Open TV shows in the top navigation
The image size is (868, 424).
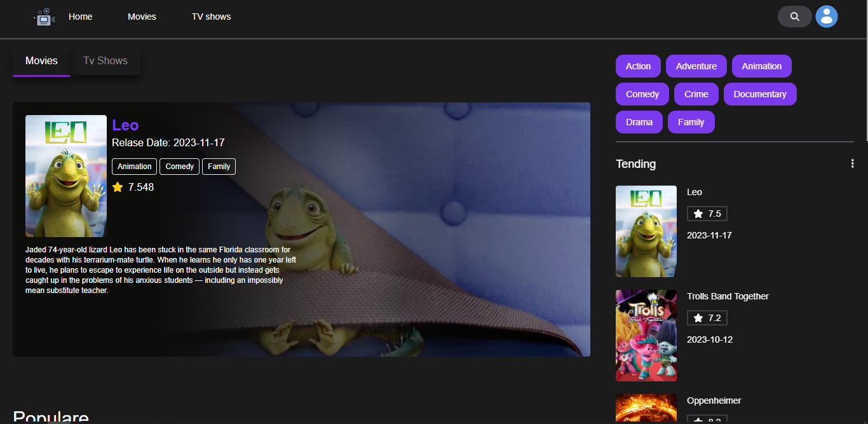tap(212, 17)
